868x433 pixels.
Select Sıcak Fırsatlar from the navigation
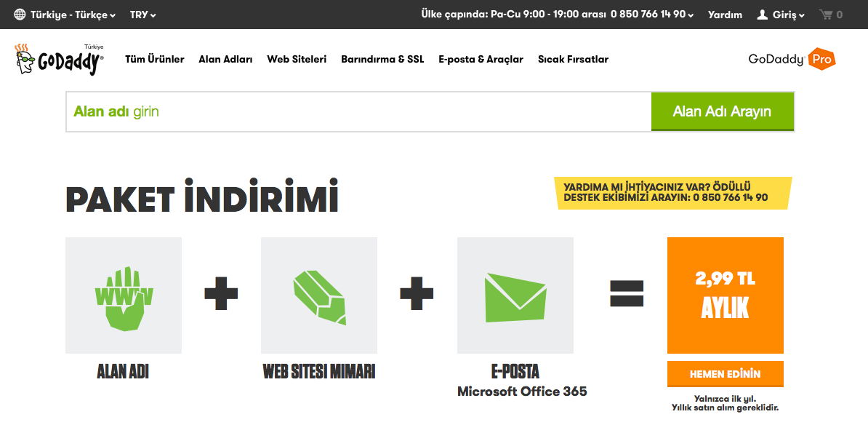point(572,59)
